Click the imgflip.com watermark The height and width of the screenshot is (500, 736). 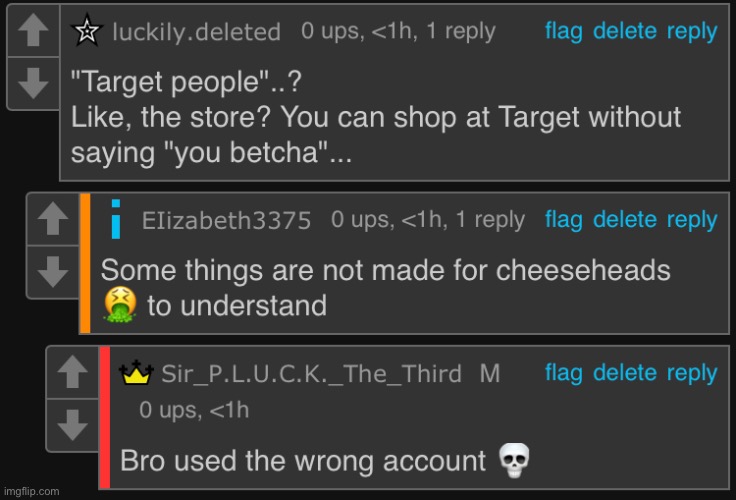(x=31, y=491)
